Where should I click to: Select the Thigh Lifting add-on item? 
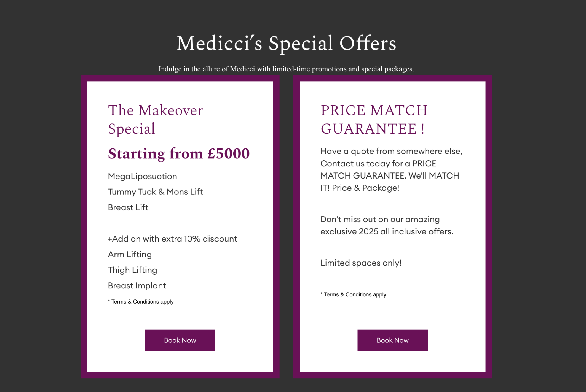tap(132, 270)
